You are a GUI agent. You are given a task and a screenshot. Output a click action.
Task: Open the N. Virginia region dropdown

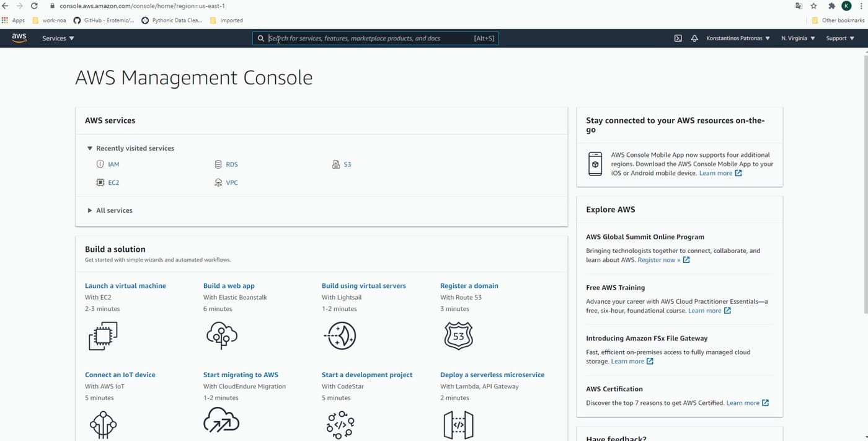click(x=798, y=38)
